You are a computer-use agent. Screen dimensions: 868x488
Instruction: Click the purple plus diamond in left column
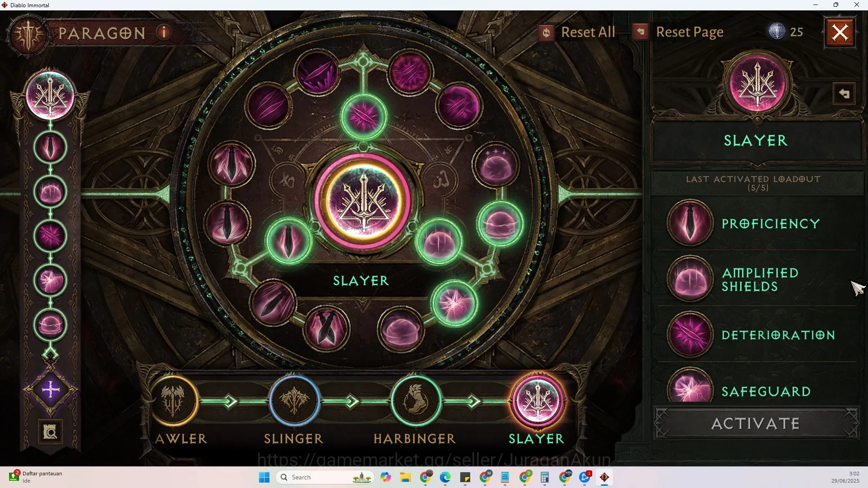tap(51, 389)
